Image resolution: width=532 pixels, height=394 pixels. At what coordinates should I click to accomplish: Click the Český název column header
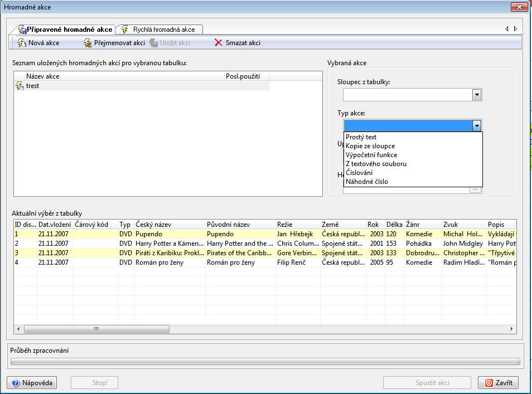click(170, 225)
